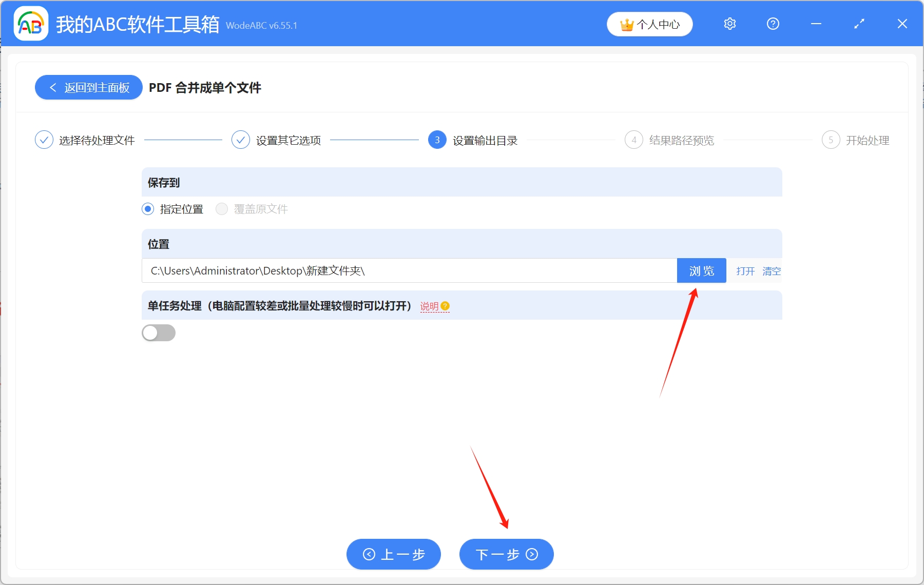This screenshot has height=585, width=924.
Task: Select the 指定位置 radio button
Action: tap(148, 209)
